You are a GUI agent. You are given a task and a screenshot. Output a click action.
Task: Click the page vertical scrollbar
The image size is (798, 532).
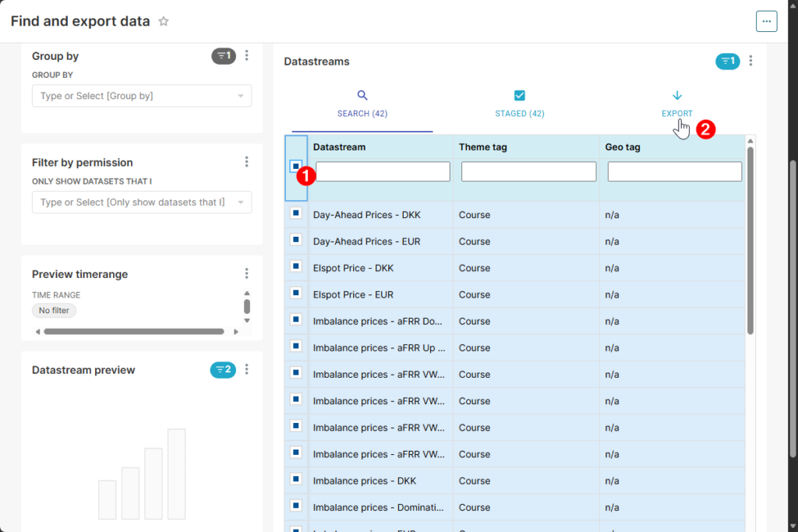[x=793, y=308]
